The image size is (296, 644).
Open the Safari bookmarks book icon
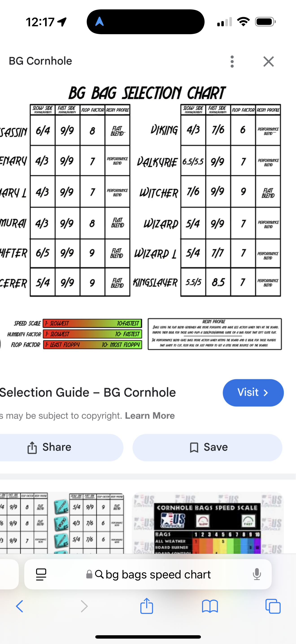[210, 606]
